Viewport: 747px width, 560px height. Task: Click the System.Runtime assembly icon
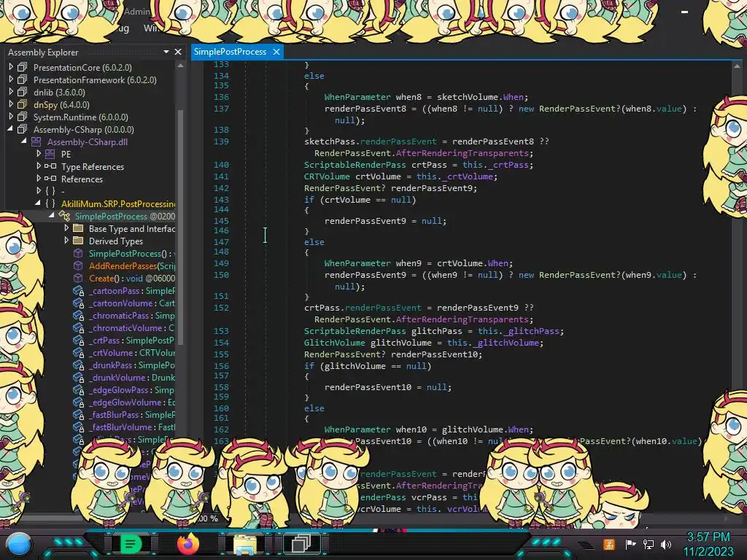click(x=23, y=117)
